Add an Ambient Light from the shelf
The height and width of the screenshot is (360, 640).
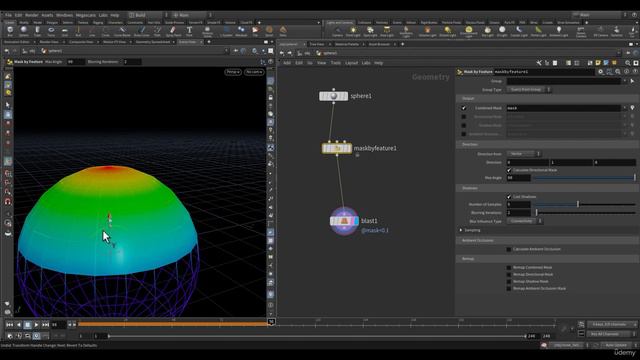click(559, 31)
